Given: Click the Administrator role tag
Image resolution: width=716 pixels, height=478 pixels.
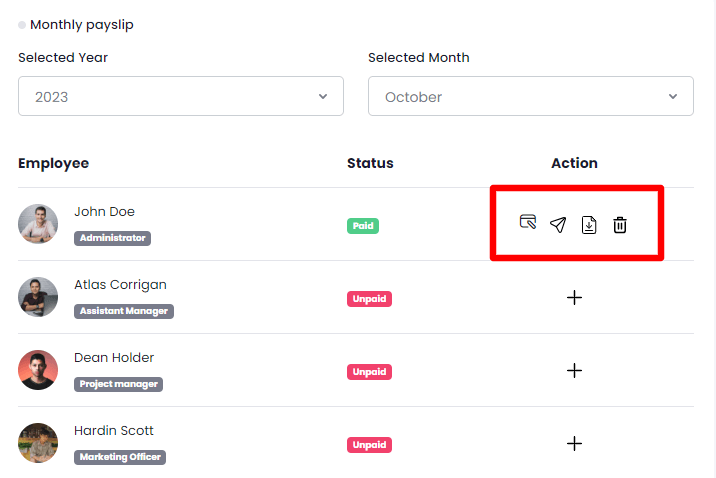Looking at the screenshot, I should pyautogui.click(x=112, y=238).
